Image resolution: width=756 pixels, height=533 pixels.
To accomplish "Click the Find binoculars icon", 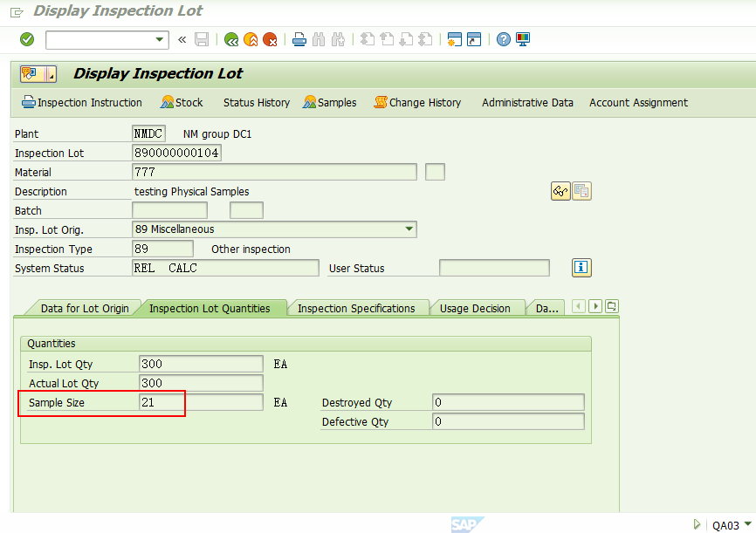I will click(x=319, y=39).
